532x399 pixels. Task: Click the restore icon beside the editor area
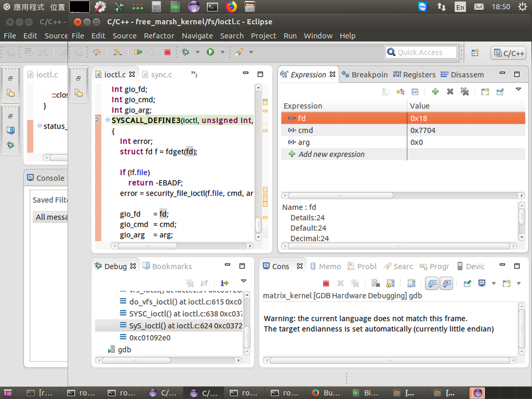point(78,78)
